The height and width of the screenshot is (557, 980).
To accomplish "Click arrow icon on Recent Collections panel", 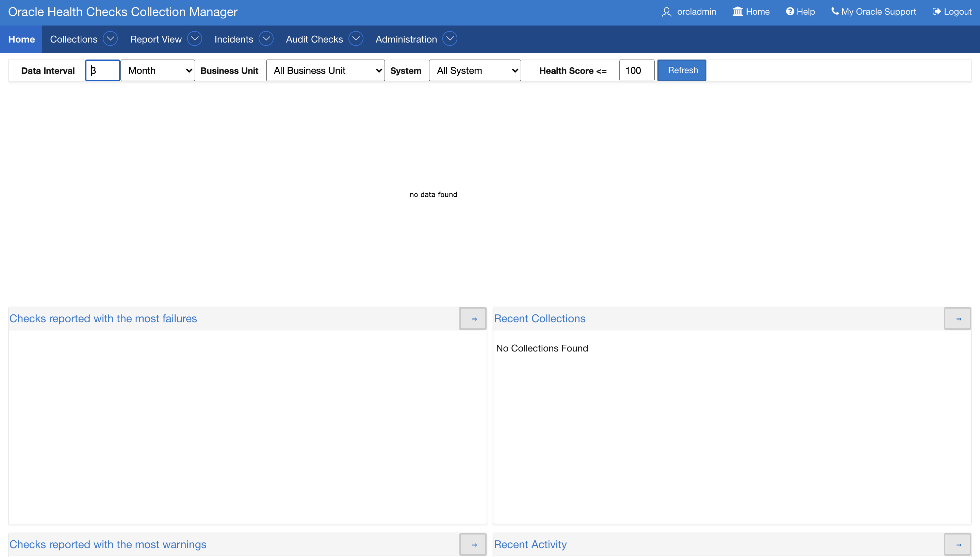I will [x=958, y=319].
